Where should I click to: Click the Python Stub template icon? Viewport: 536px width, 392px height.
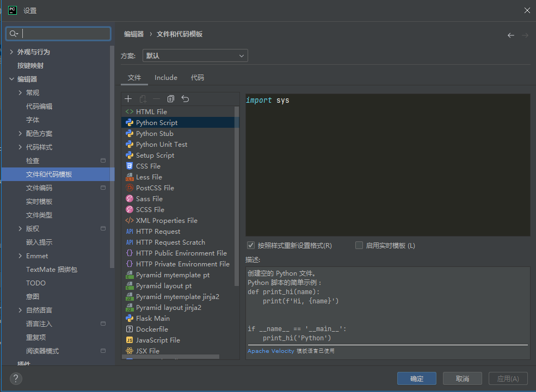129,134
